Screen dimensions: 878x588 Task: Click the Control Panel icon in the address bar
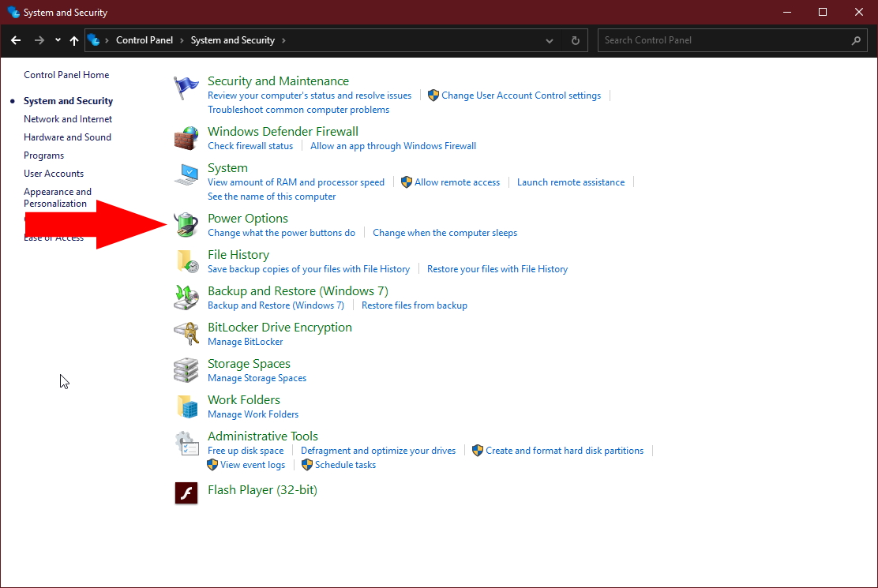93,40
